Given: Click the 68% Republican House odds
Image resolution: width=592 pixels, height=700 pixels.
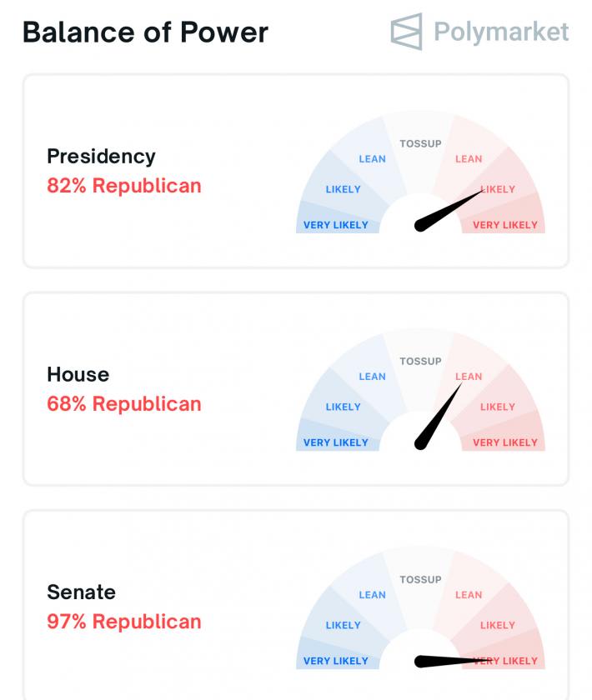Looking at the screenshot, I should 124,404.
